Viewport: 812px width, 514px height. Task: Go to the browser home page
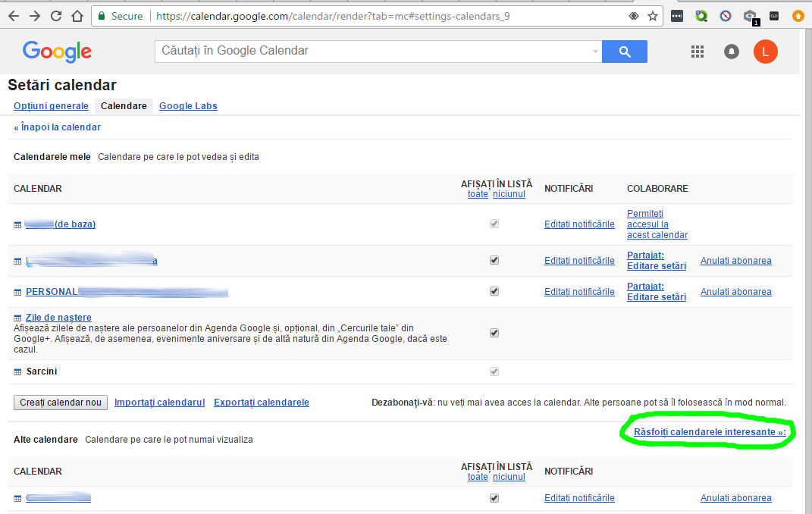(x=77, y=16)
